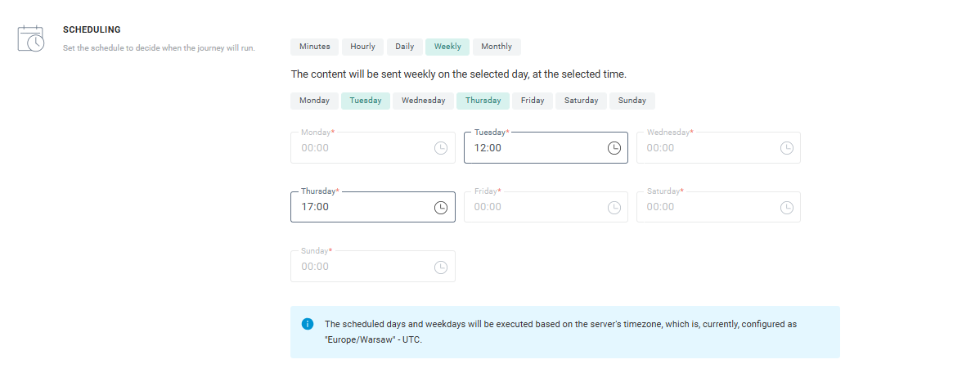The width and height of the screenshot is (980, 373).
Task: Deselect the Tuesday weekday toggle
Action: (365, 101)
